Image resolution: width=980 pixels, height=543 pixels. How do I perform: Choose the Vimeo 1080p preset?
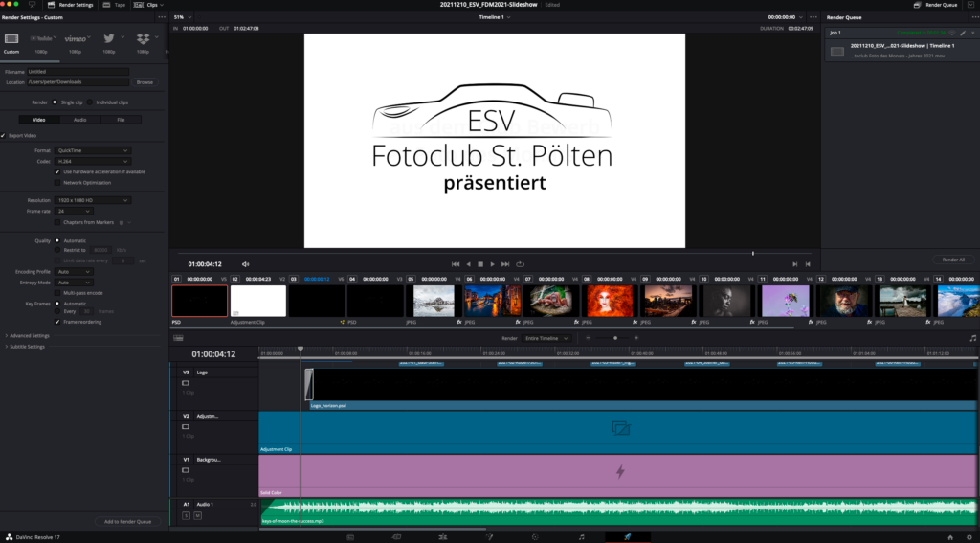click(x=76, y=38)
